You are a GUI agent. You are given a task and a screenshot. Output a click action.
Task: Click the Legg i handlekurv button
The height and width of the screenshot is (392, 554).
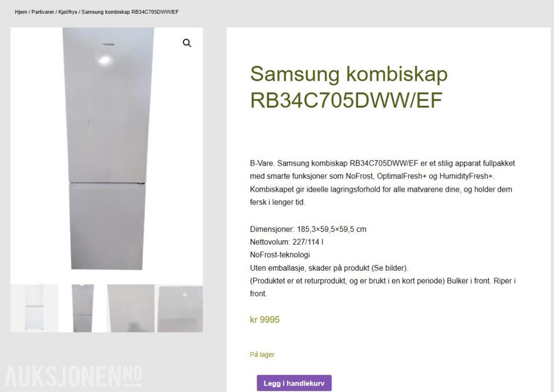[x=294, y=383]
